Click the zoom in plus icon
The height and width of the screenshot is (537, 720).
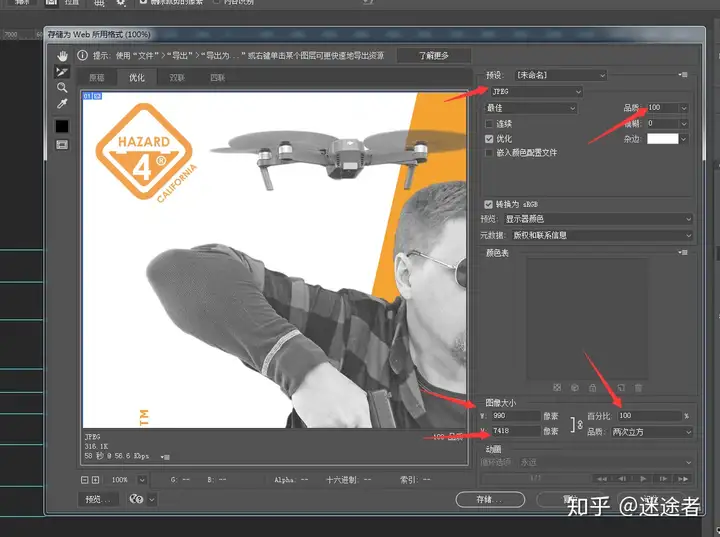[96, 480]
